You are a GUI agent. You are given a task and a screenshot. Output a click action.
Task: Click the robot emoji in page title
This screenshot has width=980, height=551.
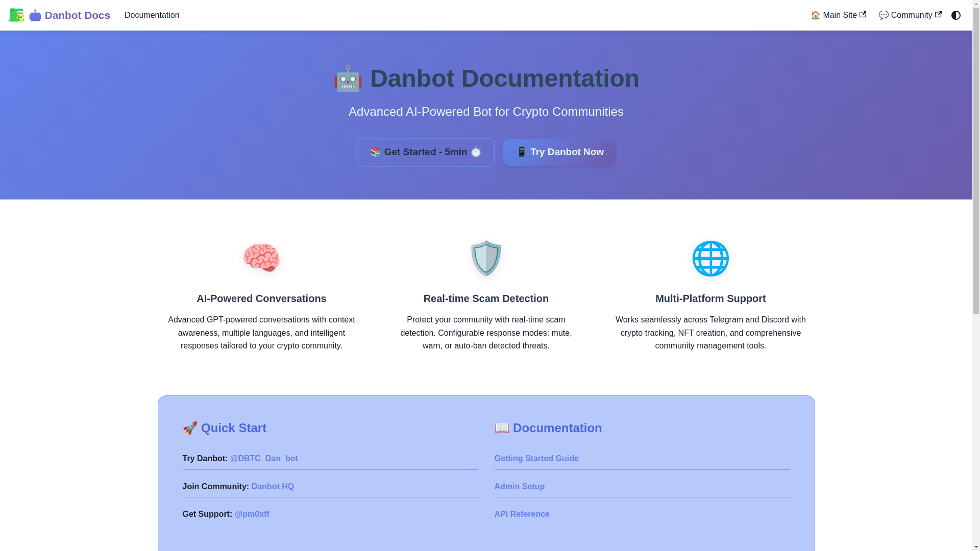click(x=348, y=79)
